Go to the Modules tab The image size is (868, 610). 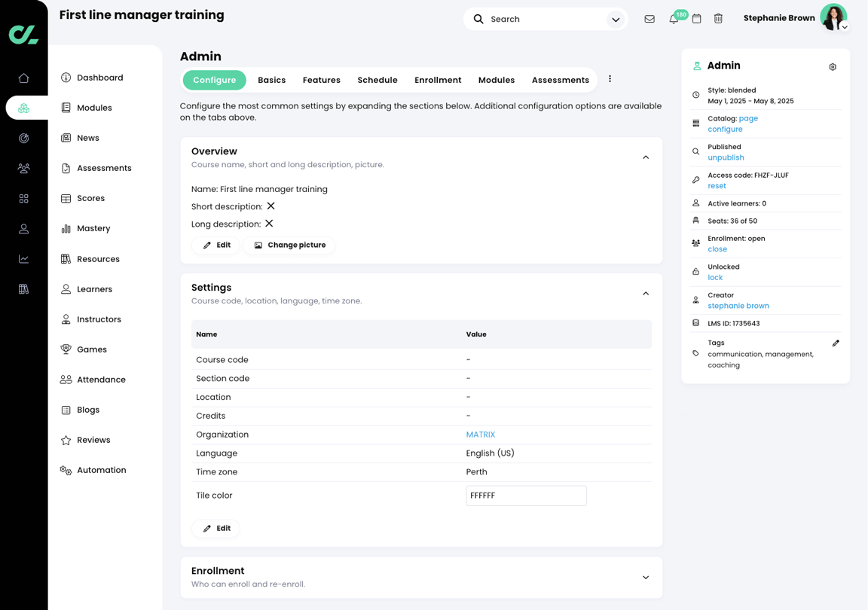[x=497, y=81]
